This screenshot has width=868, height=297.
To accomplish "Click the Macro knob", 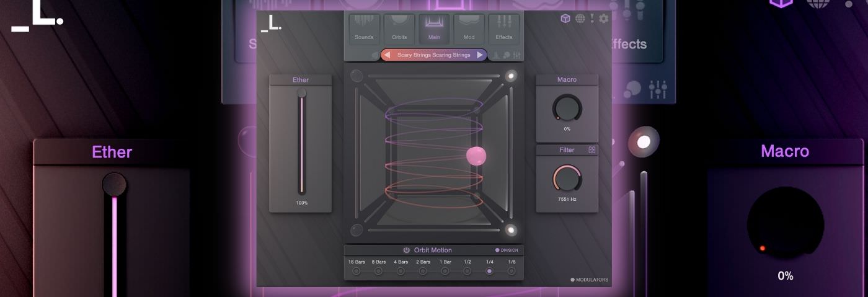I will coord(567,108).
